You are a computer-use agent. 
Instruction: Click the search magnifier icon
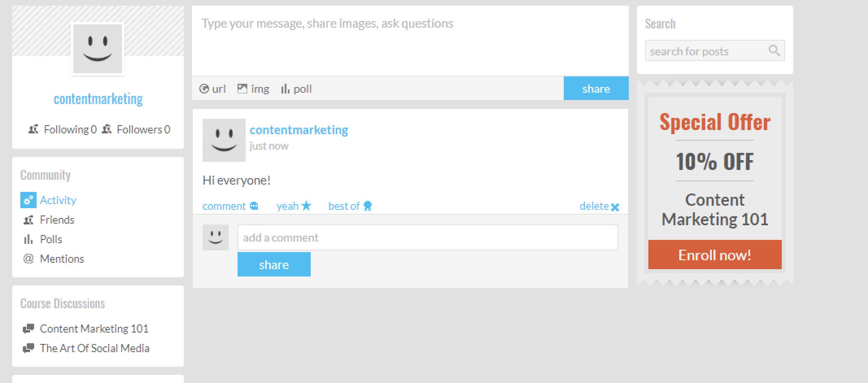click(x=774, y=50)
